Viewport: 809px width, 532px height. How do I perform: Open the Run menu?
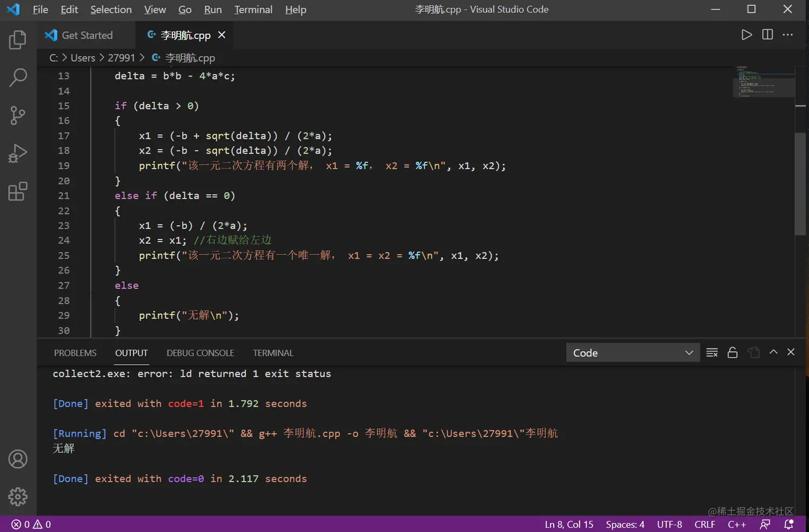click(213, 10)
